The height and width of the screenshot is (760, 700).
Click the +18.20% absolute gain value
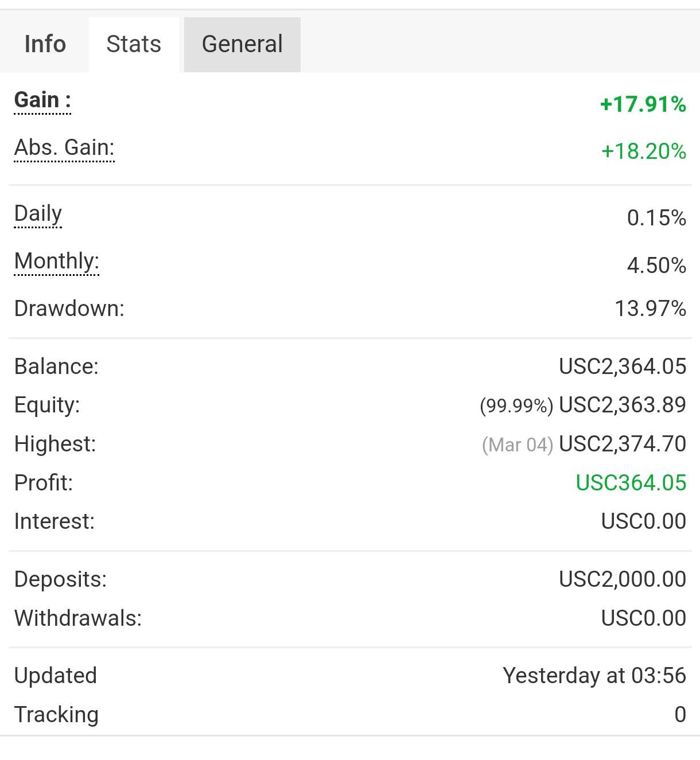coord(643,151)
